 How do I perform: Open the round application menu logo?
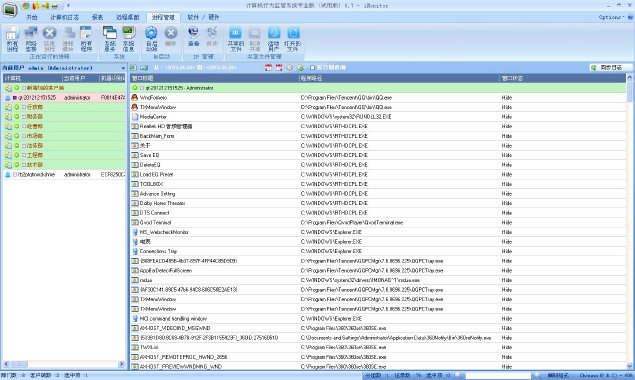10,9
